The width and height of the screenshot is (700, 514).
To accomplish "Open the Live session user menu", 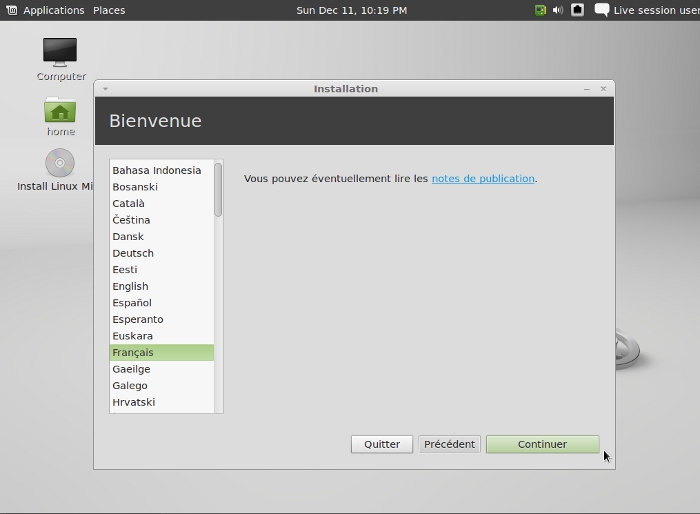I will pos(655,10).
